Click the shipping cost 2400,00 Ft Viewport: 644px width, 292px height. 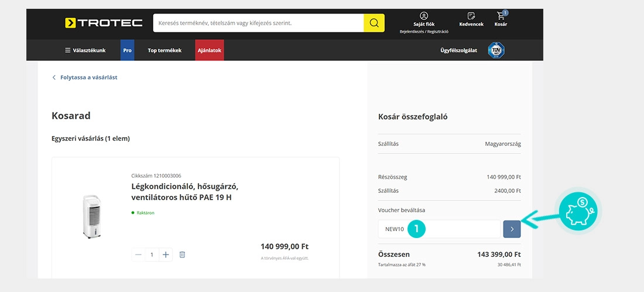coord(508,191)
